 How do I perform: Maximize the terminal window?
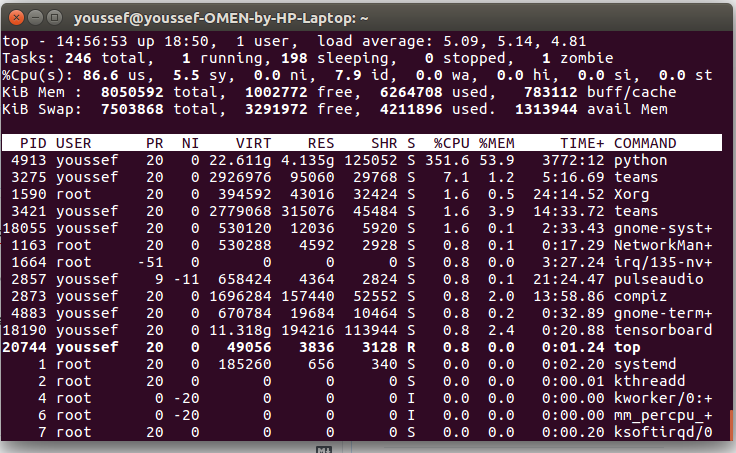coord(55,18)
